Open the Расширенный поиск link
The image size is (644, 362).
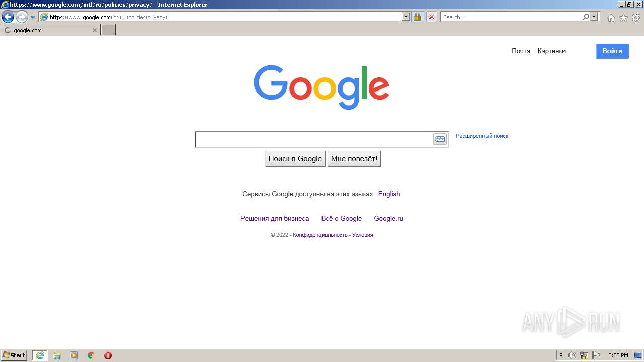pos(482,136)
